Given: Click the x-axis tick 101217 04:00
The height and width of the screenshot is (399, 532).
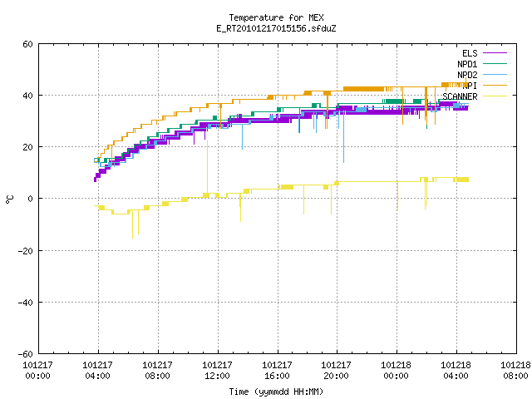Looking at the screenshot, I should click(x=98, y=371).
